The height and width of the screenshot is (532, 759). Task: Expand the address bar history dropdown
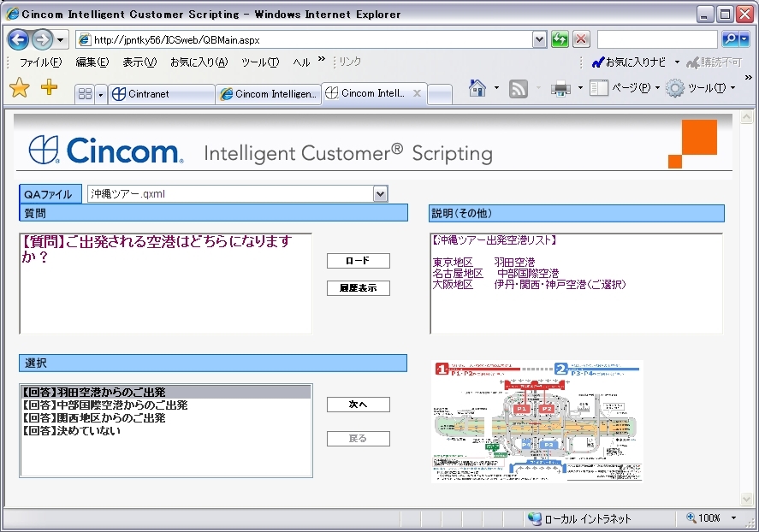point(539,39)
